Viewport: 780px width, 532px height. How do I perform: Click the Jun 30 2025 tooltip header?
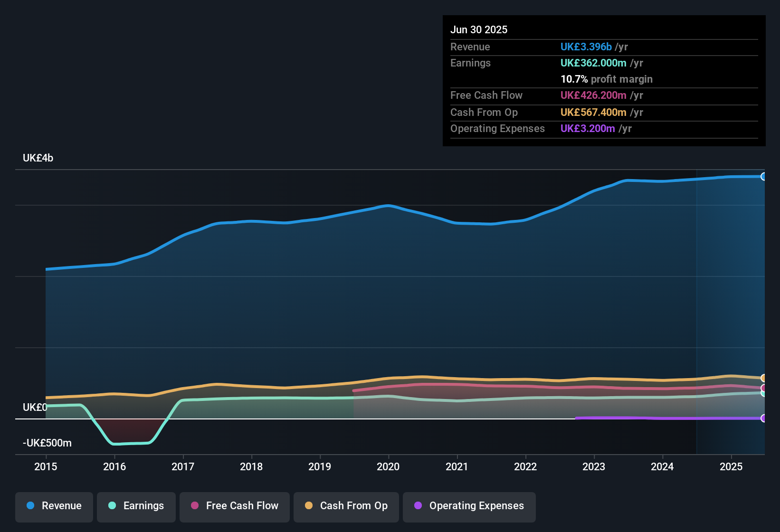[x=479, y=30]
